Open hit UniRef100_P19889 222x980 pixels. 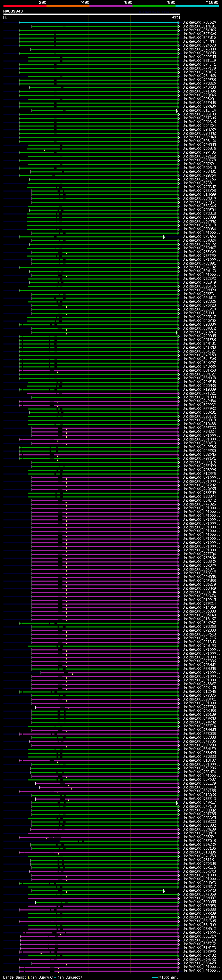199,390
